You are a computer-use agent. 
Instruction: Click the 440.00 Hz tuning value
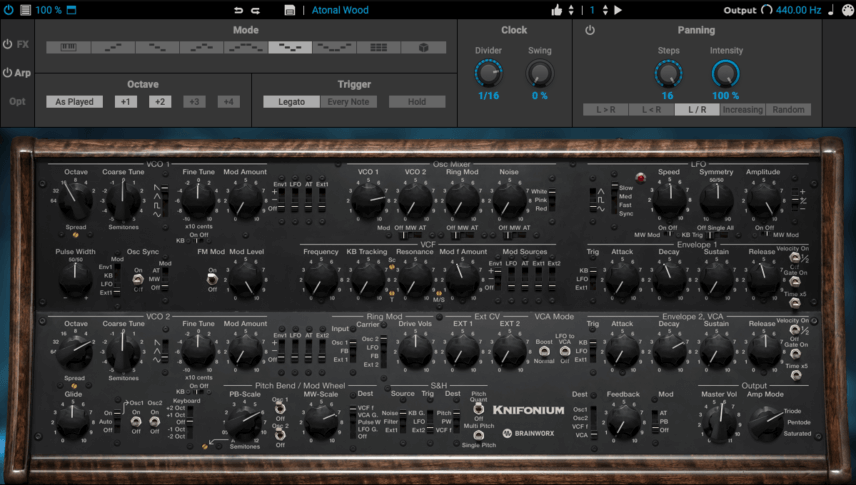(798, 10)
